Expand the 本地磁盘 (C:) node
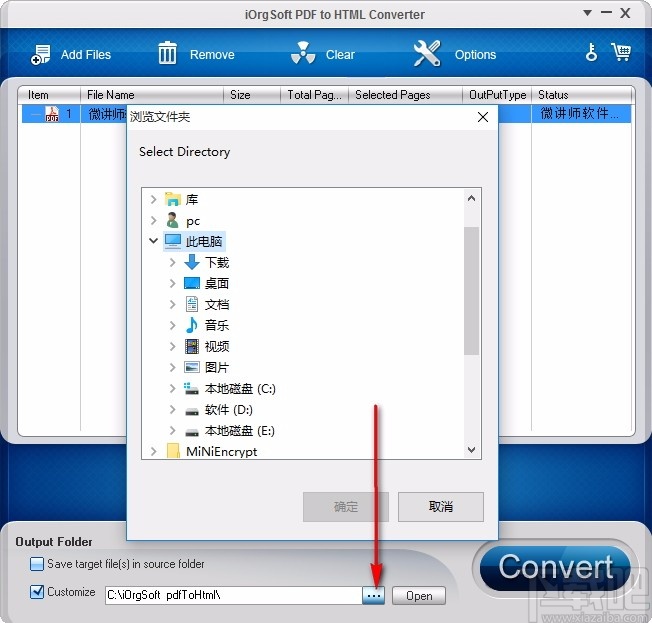This screenshot has width=652, height=623. 173,388
